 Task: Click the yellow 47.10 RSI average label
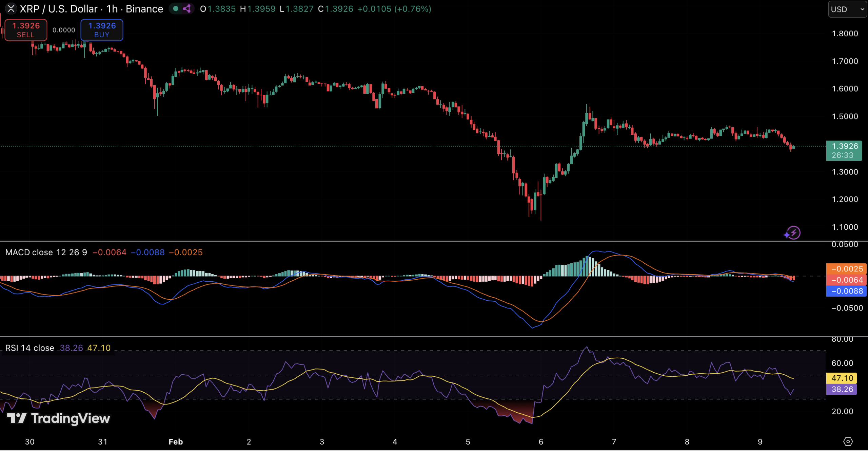tap(842, 378)
